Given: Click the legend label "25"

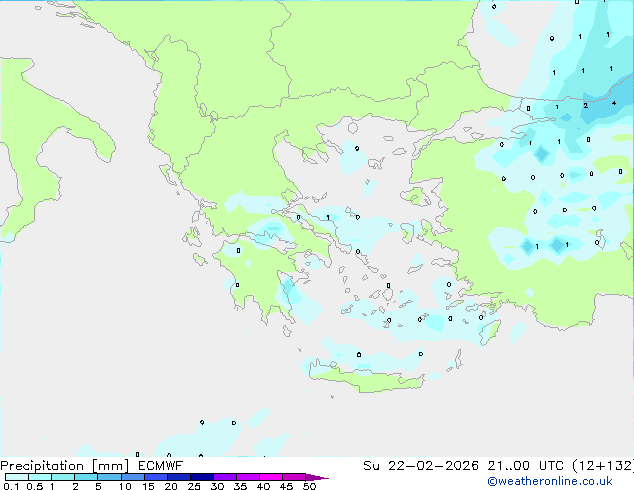Looking at the screenshot, I should click(194, 486).
